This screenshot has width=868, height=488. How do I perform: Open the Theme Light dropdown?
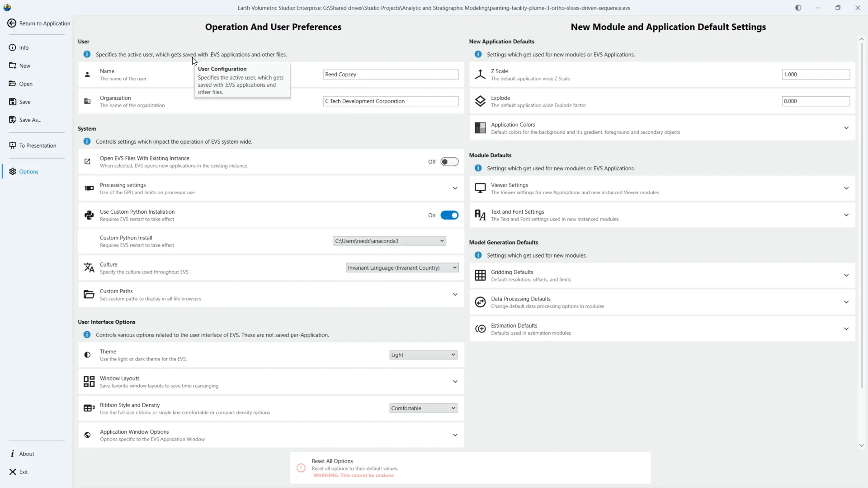[x=423, y=355]
